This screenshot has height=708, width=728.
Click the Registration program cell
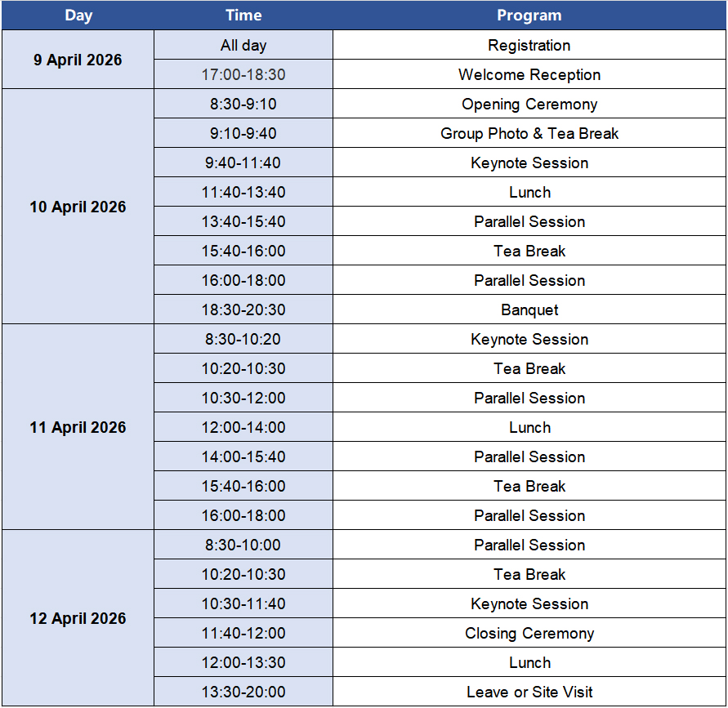click(x=529, y=45)
